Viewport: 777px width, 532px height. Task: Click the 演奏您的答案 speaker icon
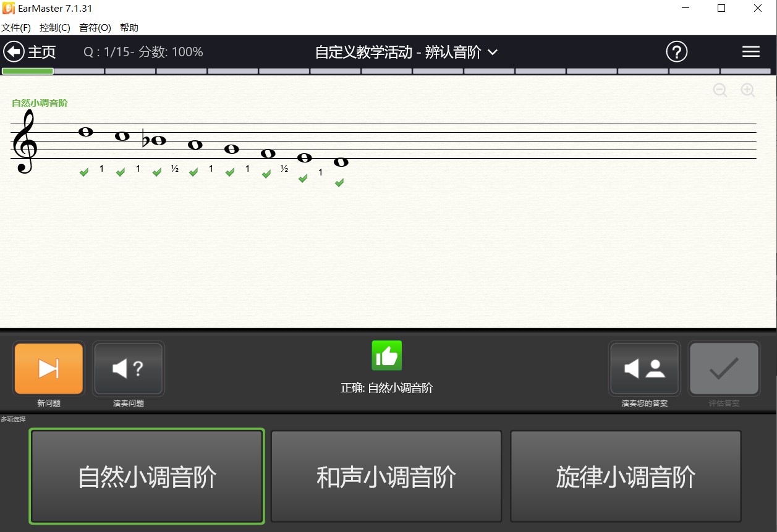644,368
